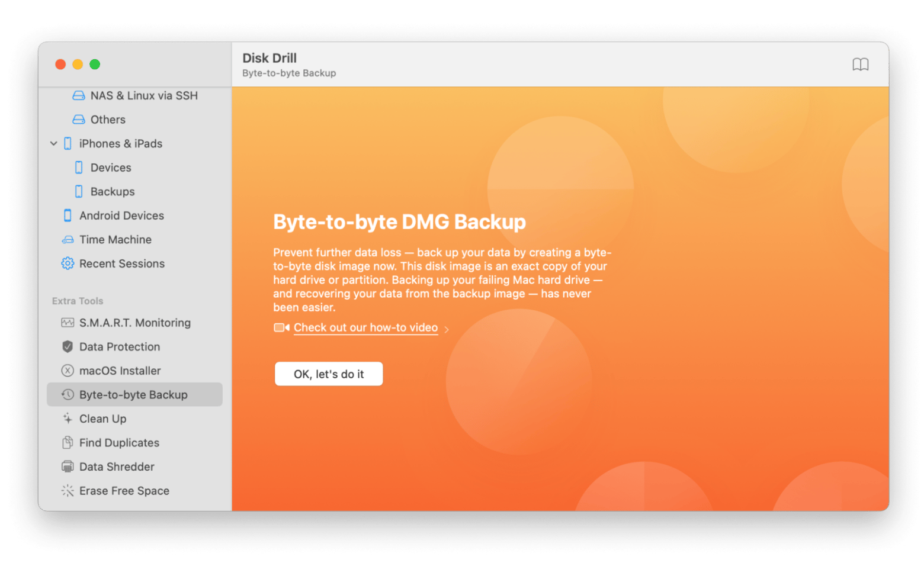Click the Others drive icon
This screenshot has width=924, height=566.
[x=78, y=120]
